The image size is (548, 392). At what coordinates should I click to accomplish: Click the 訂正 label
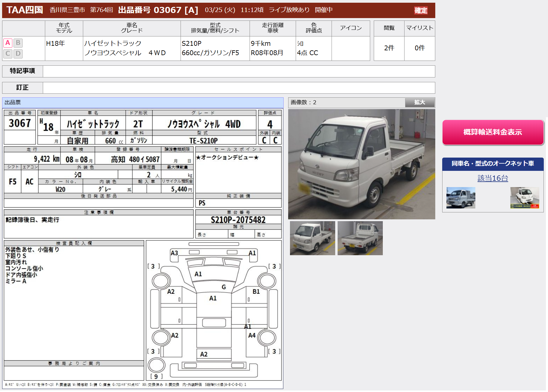[x=23, y=88]
